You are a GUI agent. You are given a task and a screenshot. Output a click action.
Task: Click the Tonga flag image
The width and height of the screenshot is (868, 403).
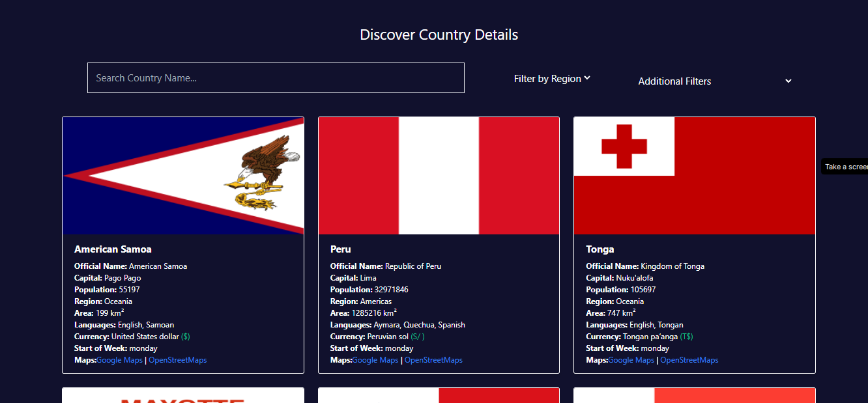(695, 176)
